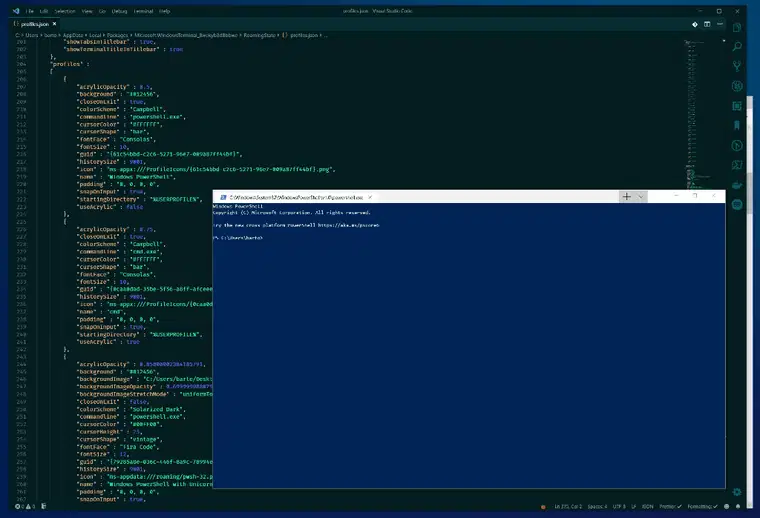Click the "Consolas" value on line 214
This screenshot has height=518, width=760.
point(136,140)
